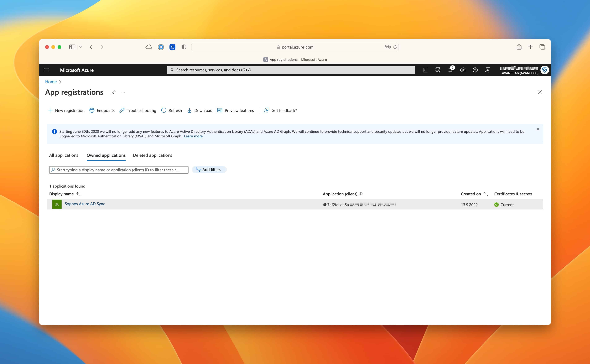
Task: Open the Help question mark icon
Action: pyautogui.click(x=475, y=70)
